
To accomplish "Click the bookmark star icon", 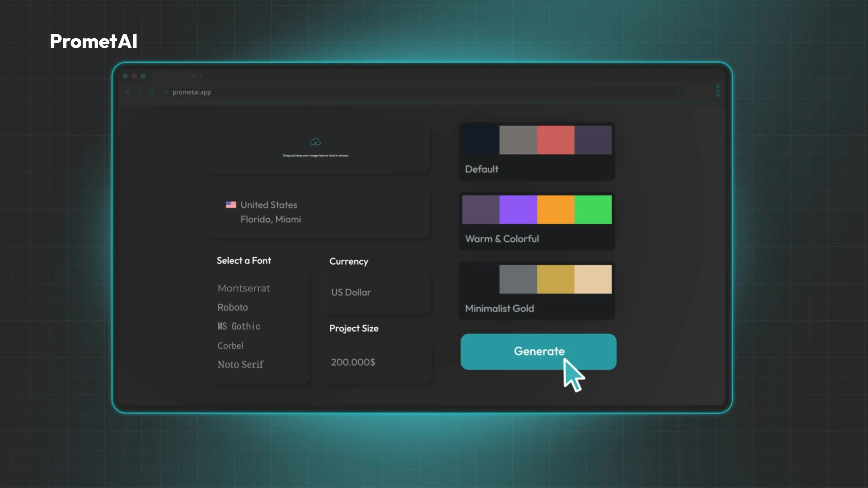I will pyautogui.click(x=678, y=92).
